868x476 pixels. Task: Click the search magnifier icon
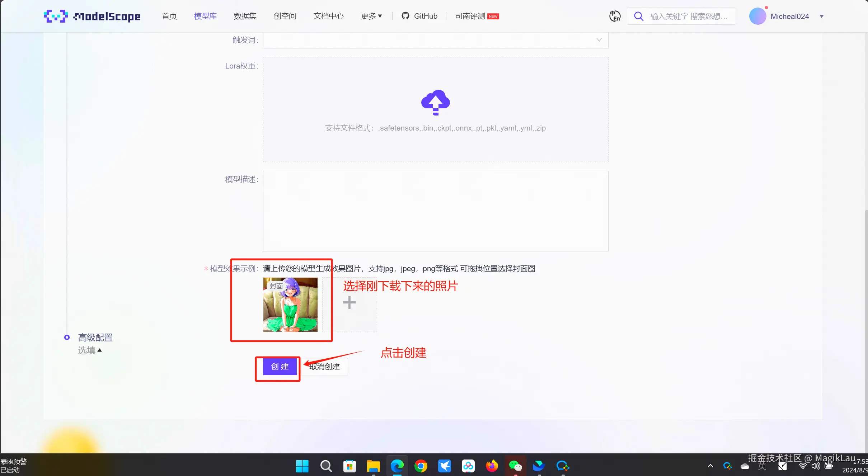click(x=638, y=16)
